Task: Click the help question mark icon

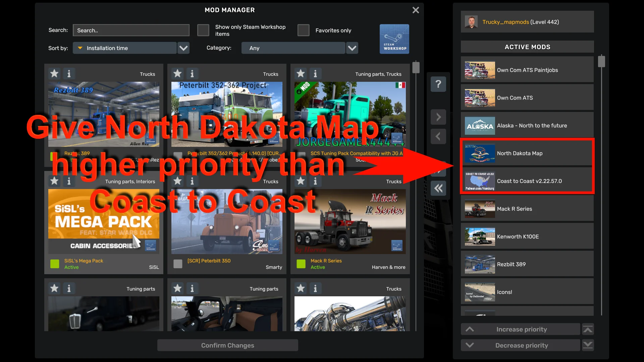Action: click(x=438, y=84)
